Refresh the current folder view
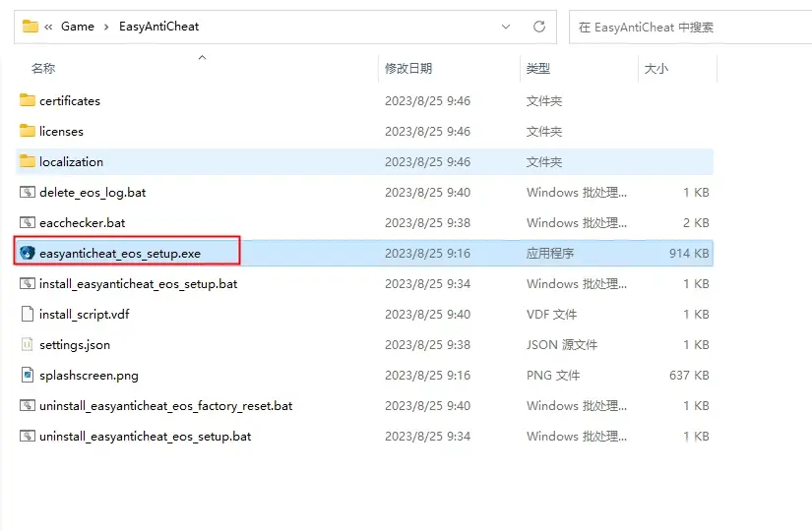The width and height of the screenshot is (812, 531). tap(539, 27)
